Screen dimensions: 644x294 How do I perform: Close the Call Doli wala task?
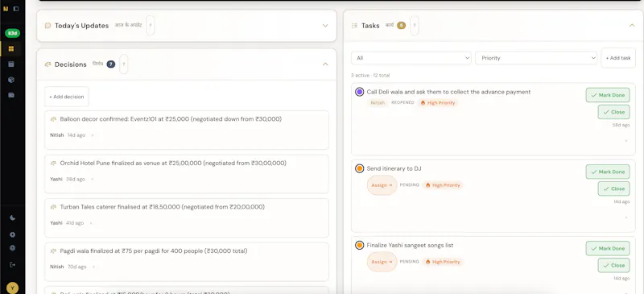point(613,112)
